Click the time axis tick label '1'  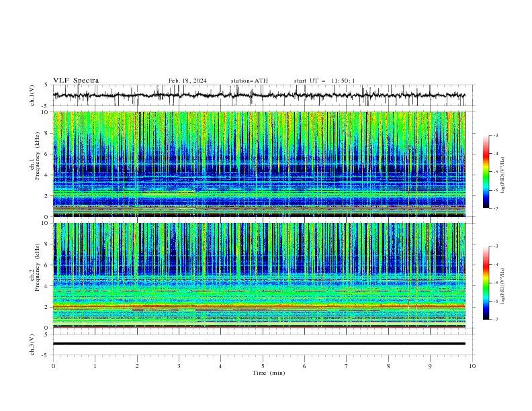tap(95, 366)
